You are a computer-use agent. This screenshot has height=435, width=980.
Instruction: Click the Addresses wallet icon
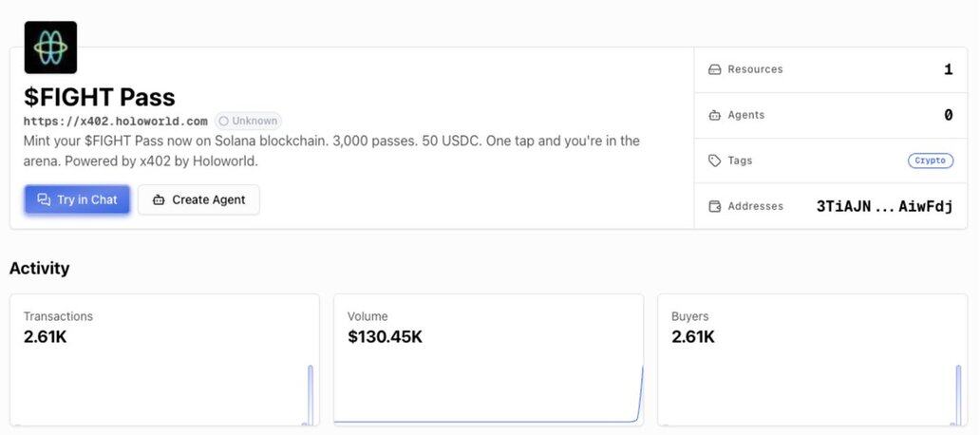coord(715,206)
